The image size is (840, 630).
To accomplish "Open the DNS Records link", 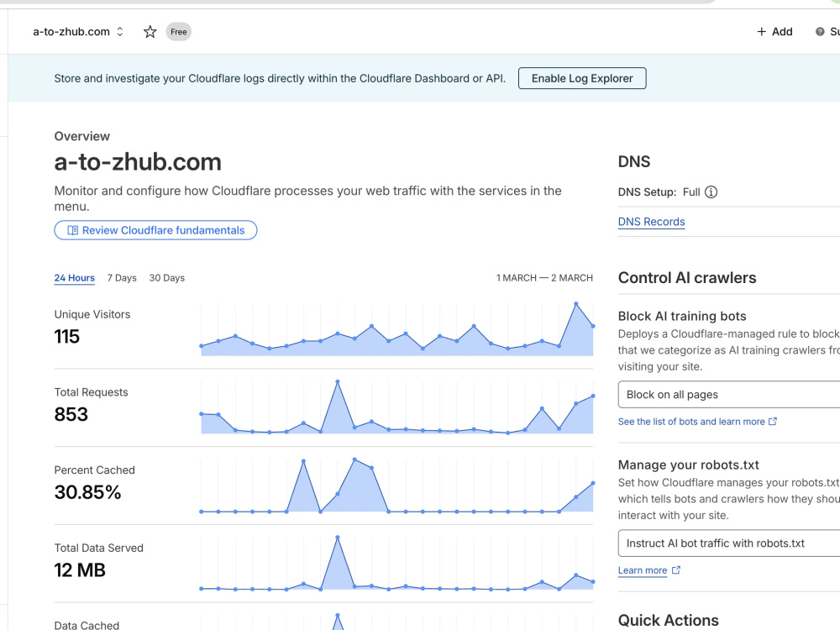I will click(652, 222).
